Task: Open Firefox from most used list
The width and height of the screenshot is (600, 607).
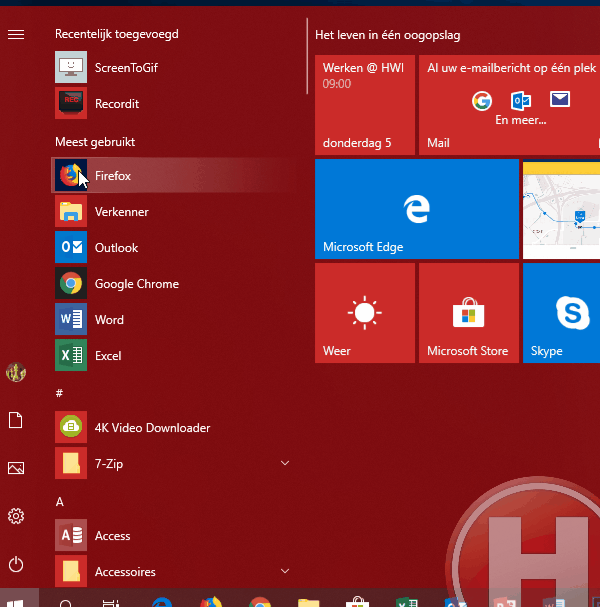Action: click(x=172, y=175)
